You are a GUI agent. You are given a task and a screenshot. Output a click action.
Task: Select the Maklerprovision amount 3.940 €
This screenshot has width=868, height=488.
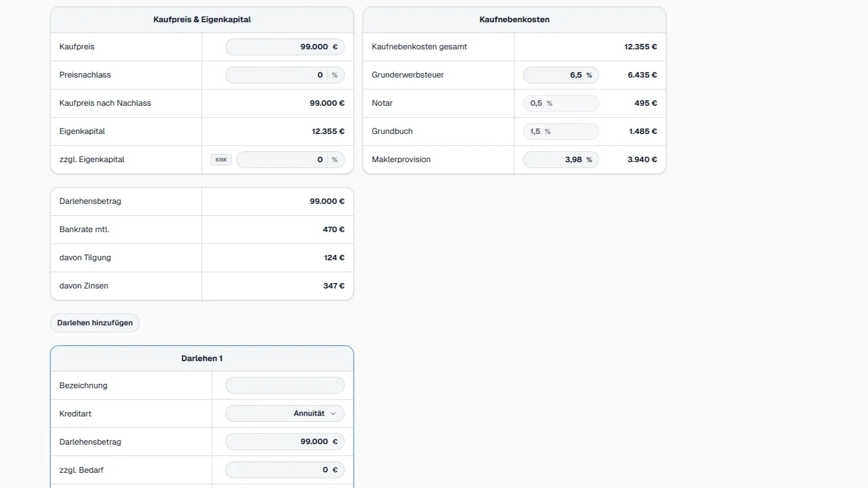(642, 159)
